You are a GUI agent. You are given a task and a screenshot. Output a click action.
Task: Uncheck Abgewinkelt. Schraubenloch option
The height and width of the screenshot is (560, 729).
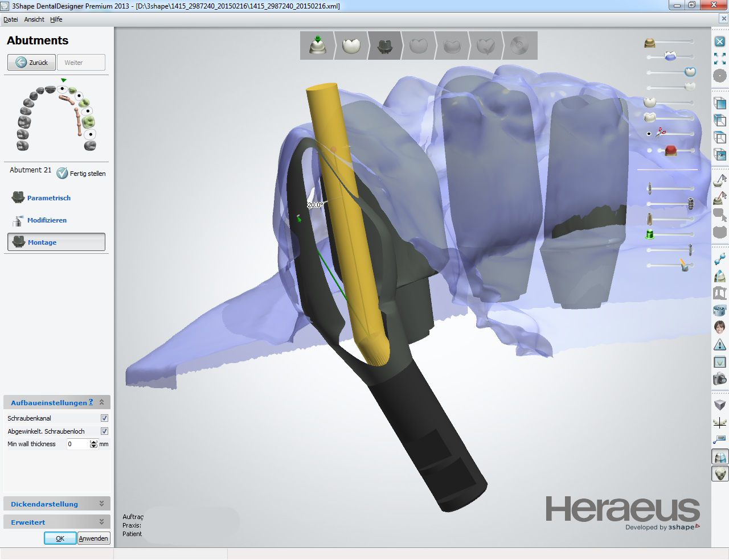104,431
